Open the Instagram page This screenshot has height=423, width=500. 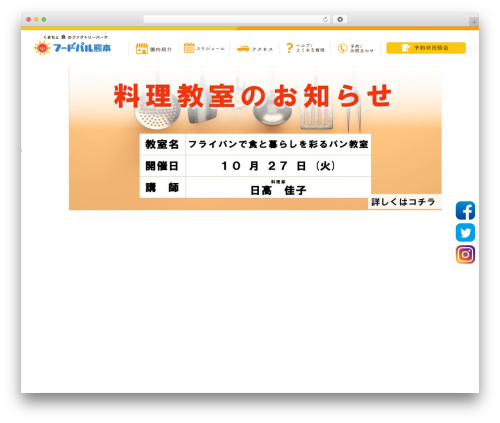pyautogui.click(x=465, y=255)
